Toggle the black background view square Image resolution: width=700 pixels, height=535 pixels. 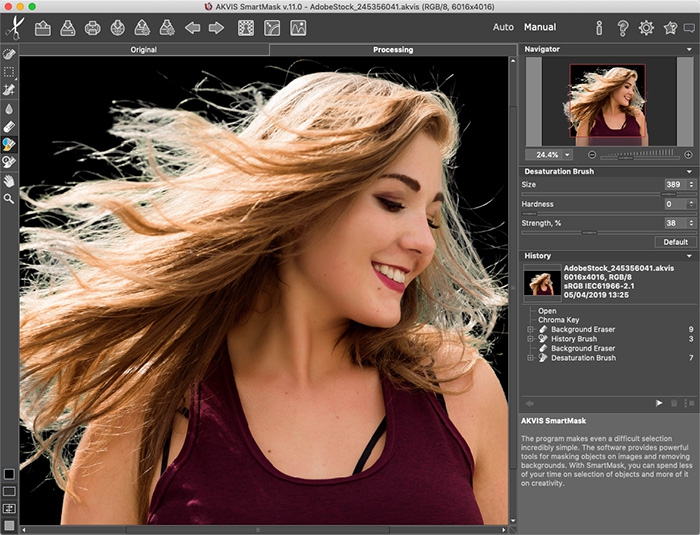tap(9, 474)
